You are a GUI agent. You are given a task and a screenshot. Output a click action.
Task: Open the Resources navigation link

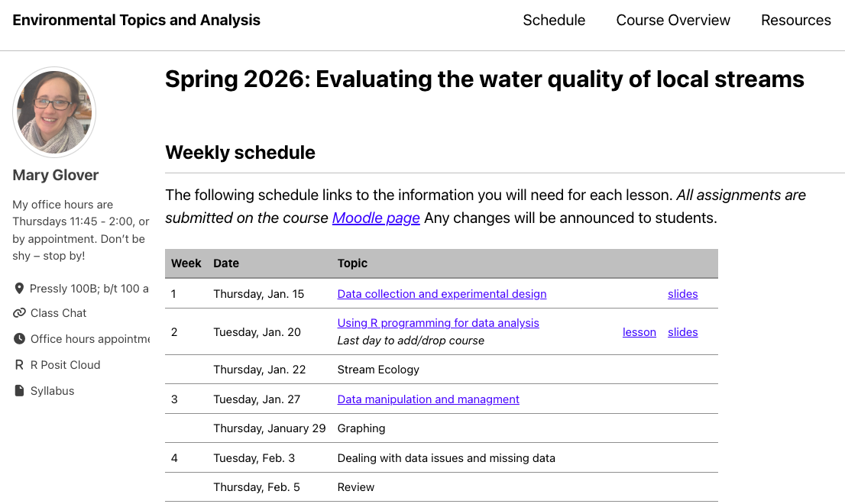point(795,21)
